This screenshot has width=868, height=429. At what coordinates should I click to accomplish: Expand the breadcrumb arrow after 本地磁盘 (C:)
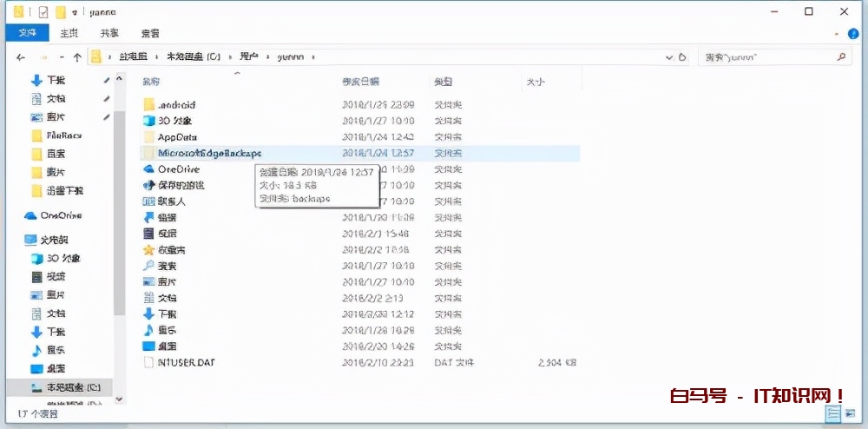tap(228, 57)
